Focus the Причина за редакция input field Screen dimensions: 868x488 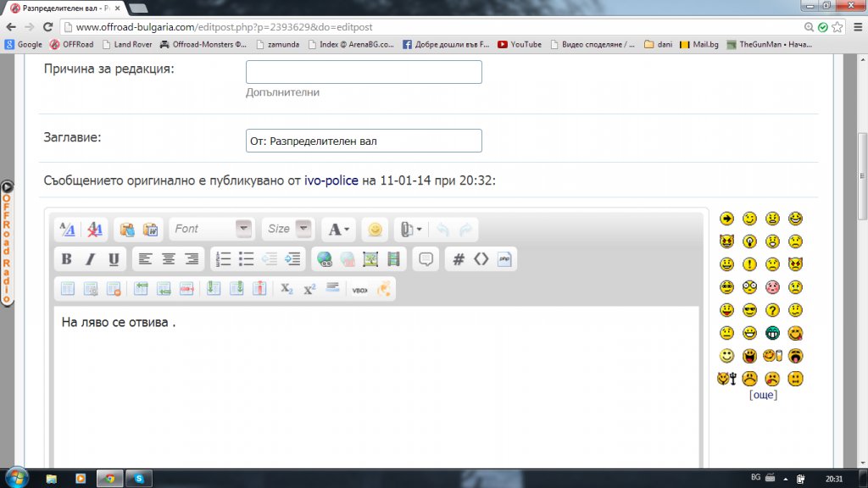tap(364, 72)
